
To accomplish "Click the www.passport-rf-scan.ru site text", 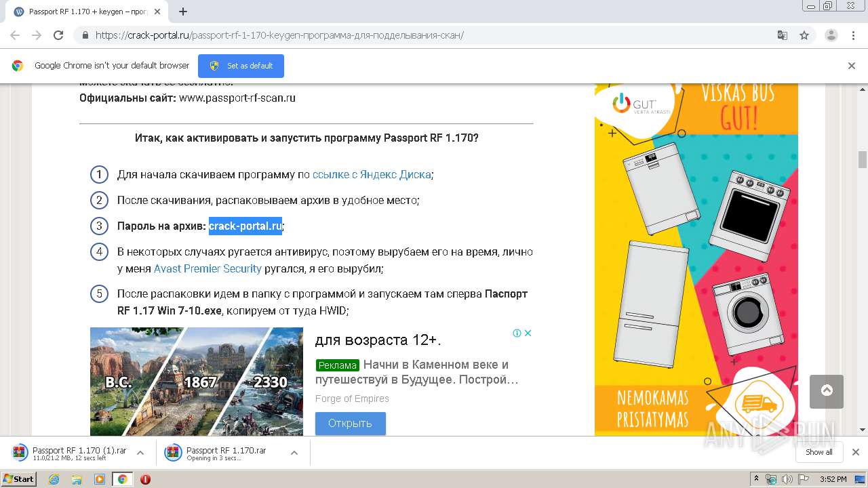I will [237, 98].
